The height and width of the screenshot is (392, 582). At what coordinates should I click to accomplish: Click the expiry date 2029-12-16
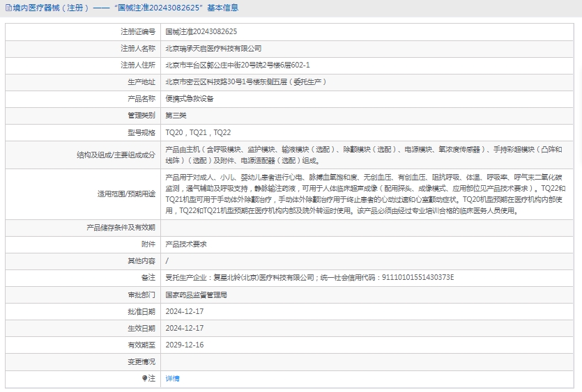(184, 345)
